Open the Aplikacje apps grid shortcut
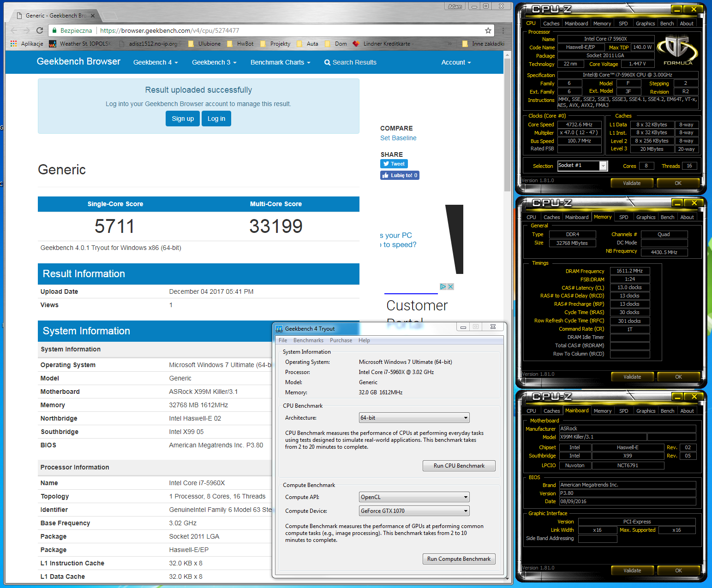The width and height of the screenshot is (712, 588). tap(27, 44)
